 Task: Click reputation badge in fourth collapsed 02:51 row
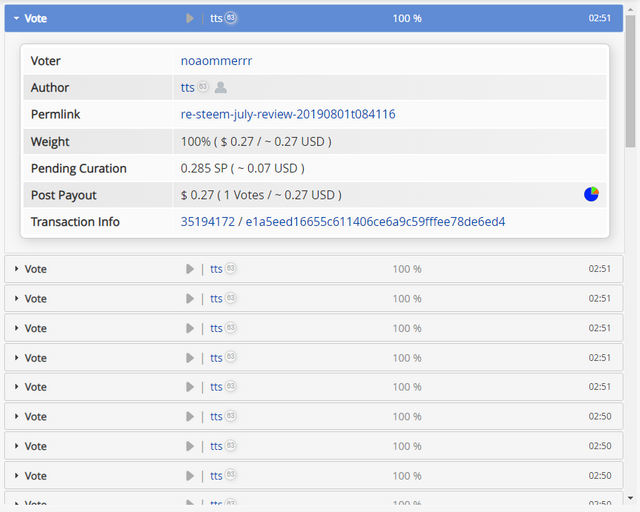point(231,357)
